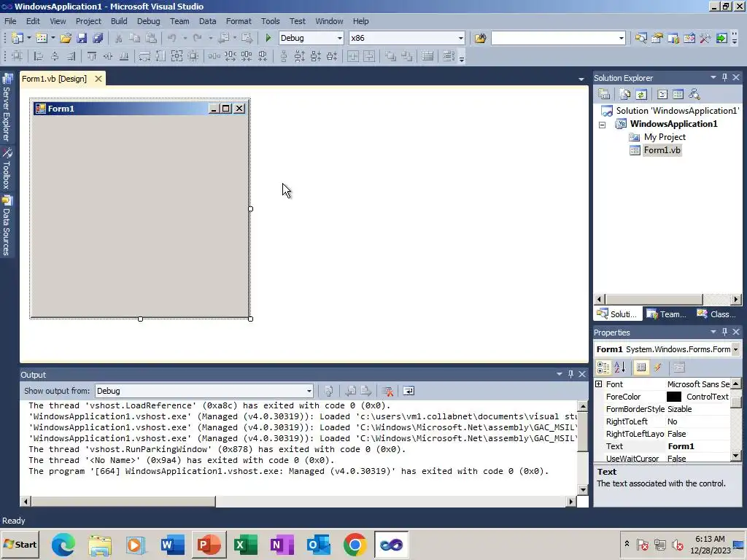Show Properties list button in Properties panel
Image resolution: width=747 pixels, height=560 pixels.
[641, 367]
